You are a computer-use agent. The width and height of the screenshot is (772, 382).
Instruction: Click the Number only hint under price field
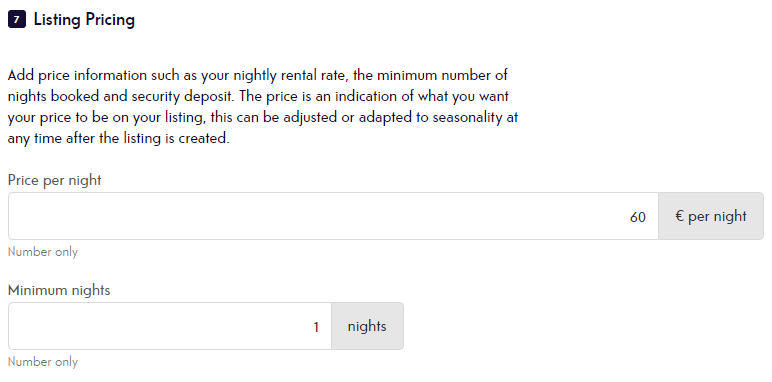pos(43,252)
